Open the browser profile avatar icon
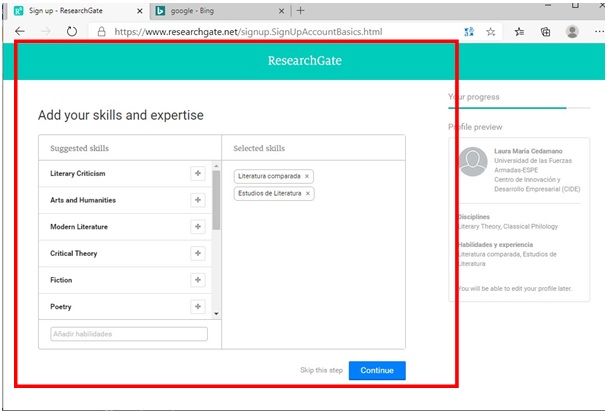 tap(572, 32)
